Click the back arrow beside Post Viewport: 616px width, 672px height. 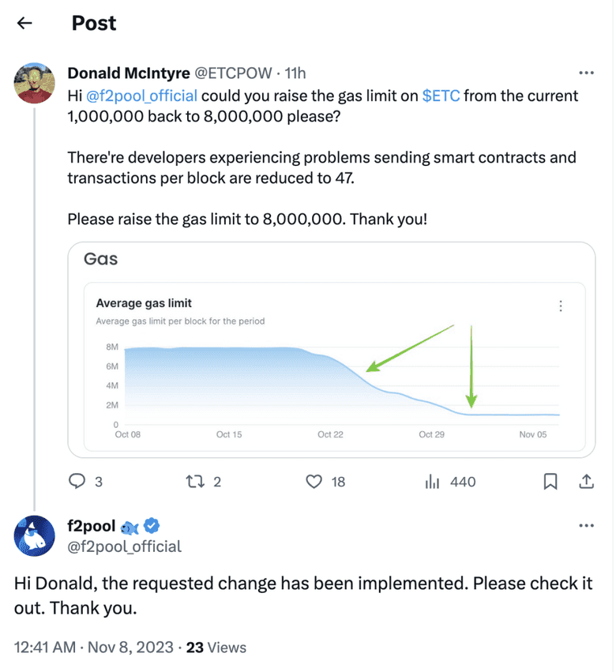pos(24,23)
